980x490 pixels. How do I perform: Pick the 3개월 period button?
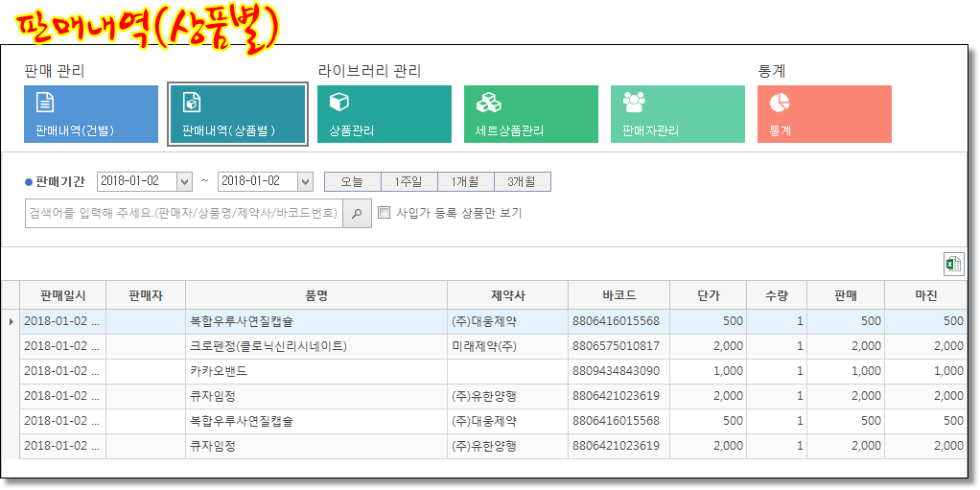(522, 181)
